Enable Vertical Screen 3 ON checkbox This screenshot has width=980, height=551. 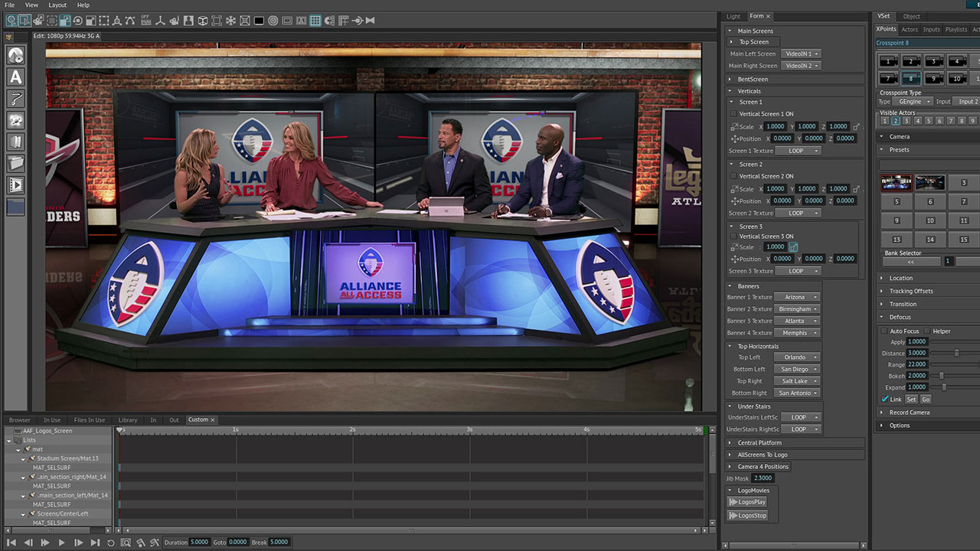click(733, 236)
